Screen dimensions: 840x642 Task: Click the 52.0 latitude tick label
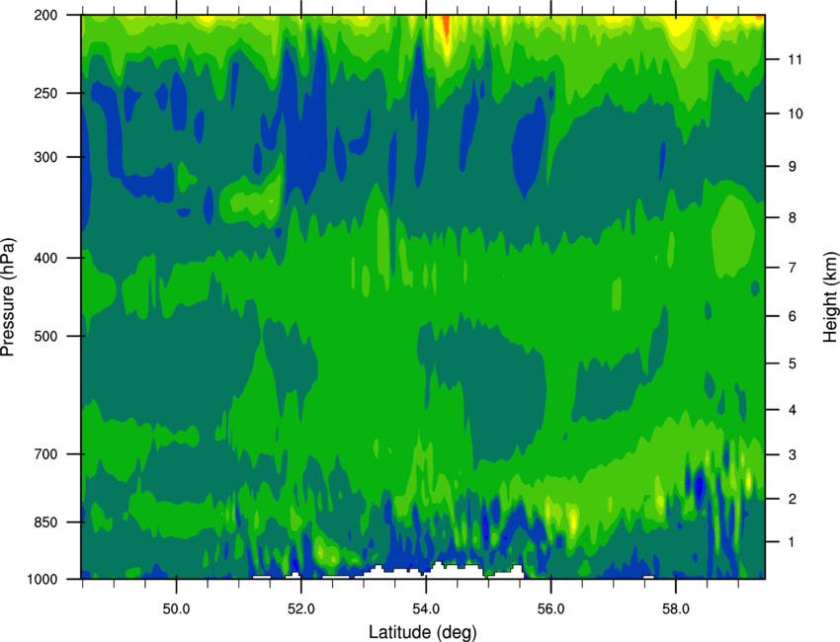[x=301, y=609]
